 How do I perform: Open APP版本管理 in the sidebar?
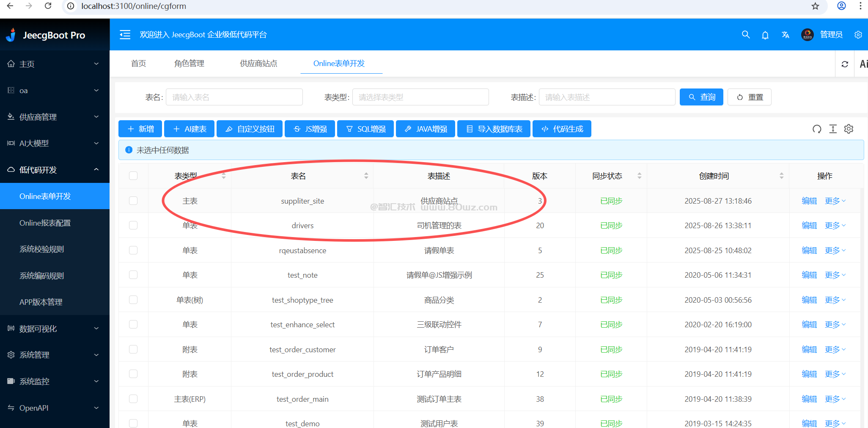pos(55,302)
